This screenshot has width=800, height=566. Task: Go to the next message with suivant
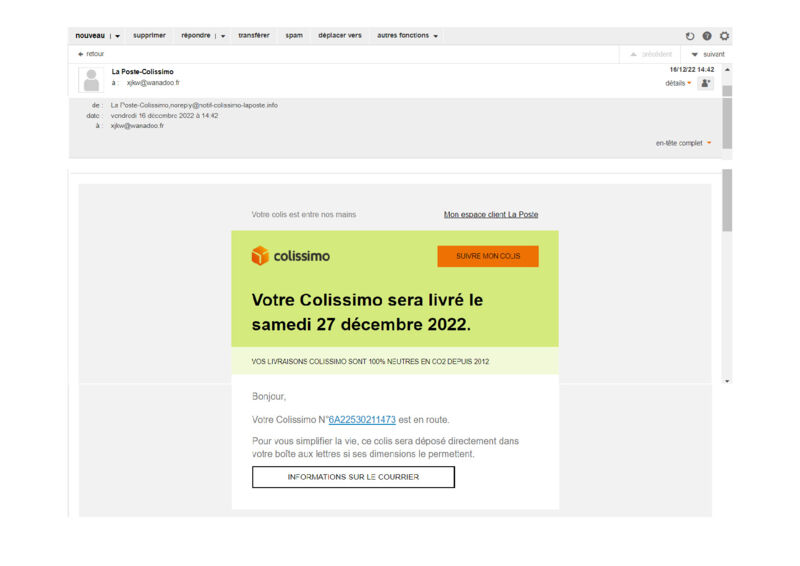(x=708, y=54)
